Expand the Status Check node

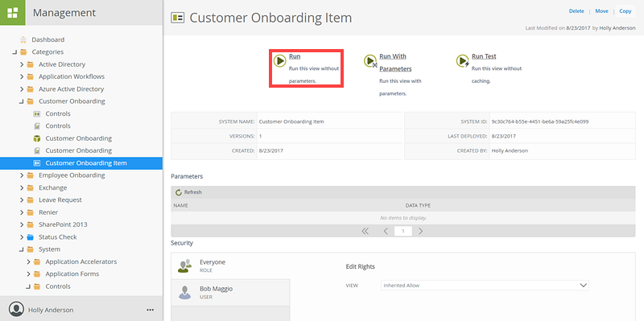pyautogui.click(x=22, y=237)
